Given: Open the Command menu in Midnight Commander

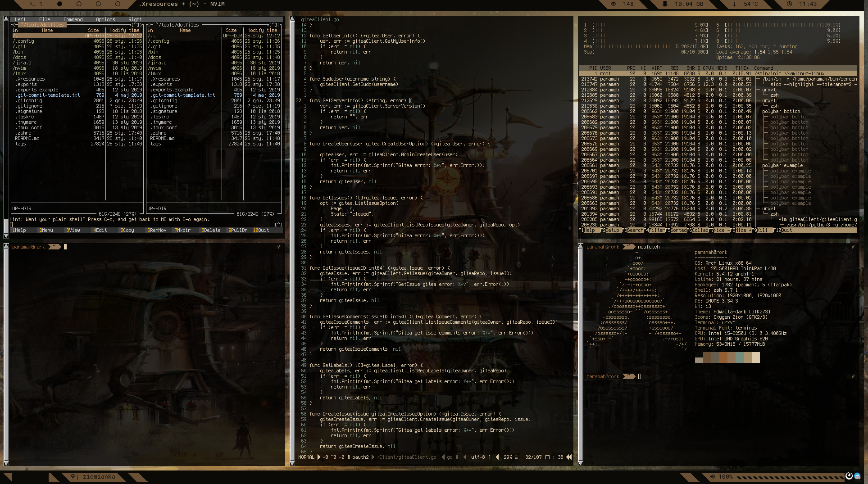Looking at the screenshot, I should [x=73, y=19].
